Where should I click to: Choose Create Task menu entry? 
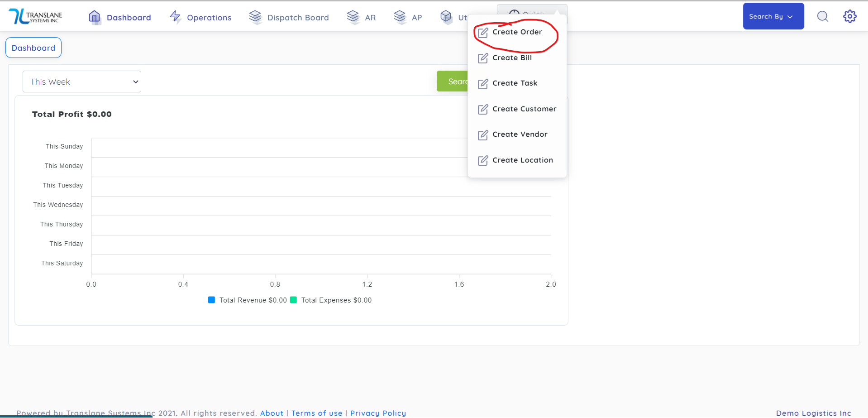[515, 83]
